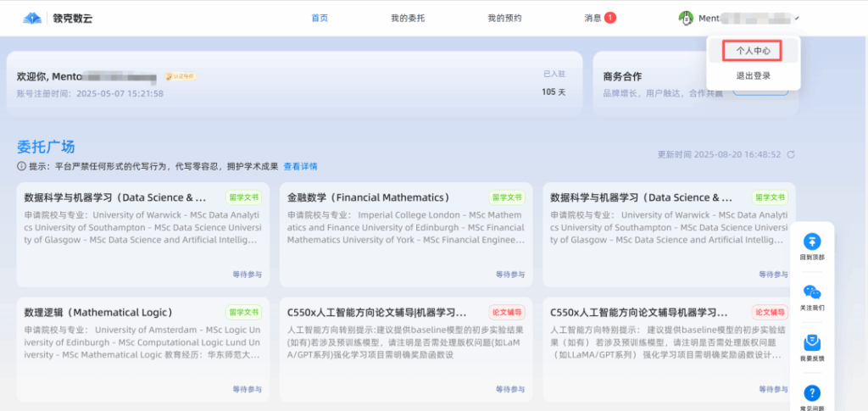Click the 查看详情 link
The width and height of the screenshot is (868, 411).
pyautogui.click(x=300, y=166)
